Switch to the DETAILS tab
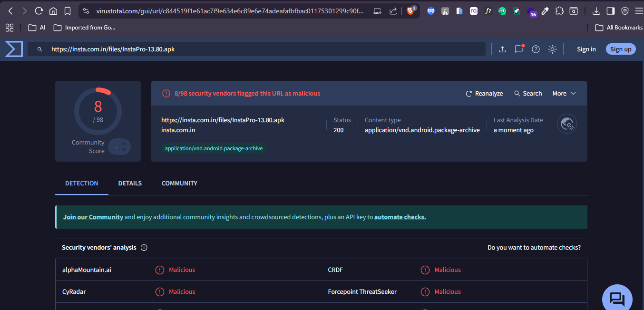644x310 pixels. tap(130, 183)
